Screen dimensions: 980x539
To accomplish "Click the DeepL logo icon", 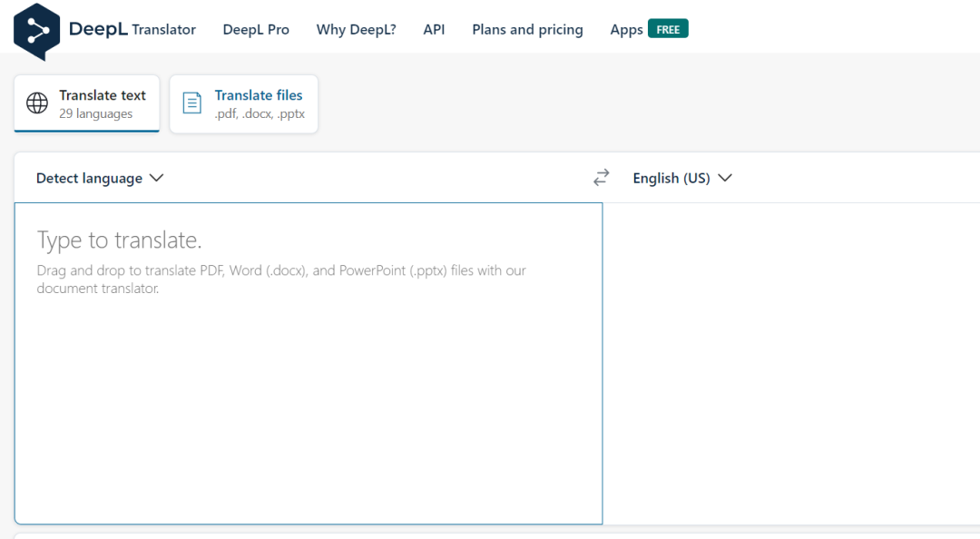I will 37,30.
